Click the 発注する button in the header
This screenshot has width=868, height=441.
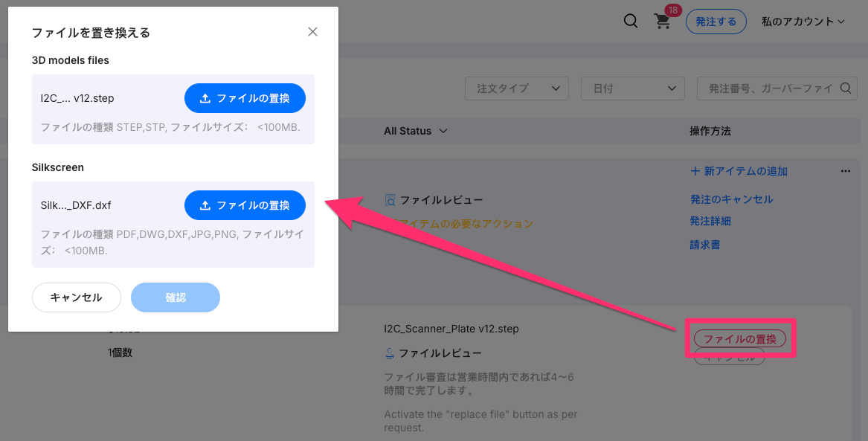point(716,22)
